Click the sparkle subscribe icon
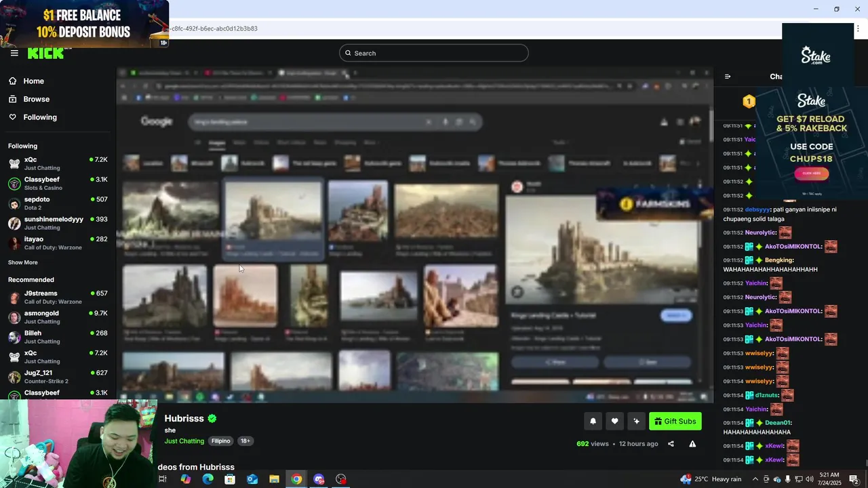Viewport: 868px width, 488px height. point(636,421)
